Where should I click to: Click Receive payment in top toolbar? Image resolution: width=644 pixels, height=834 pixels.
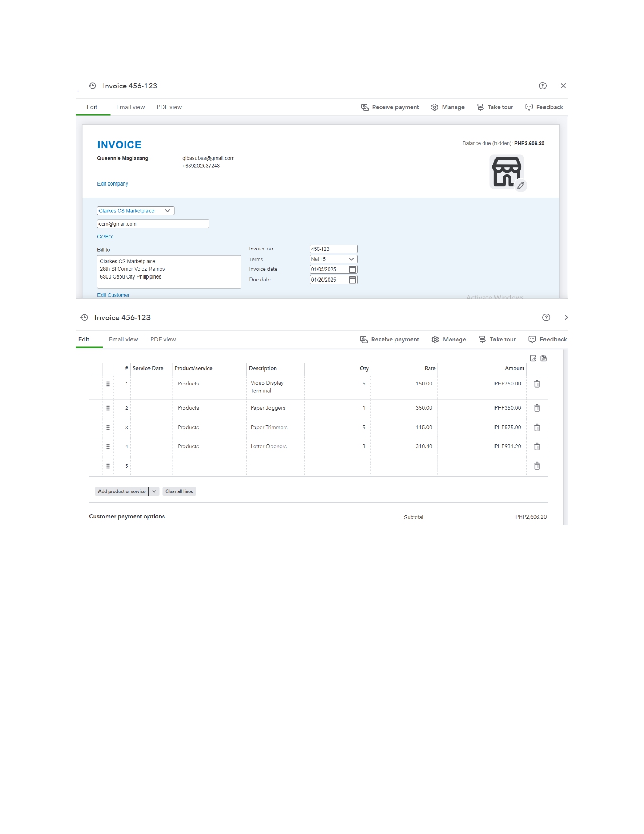click(x=390, y=107)
